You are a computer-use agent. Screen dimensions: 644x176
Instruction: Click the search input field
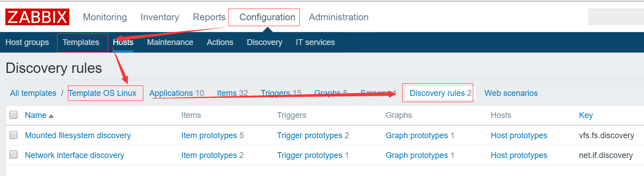pos(616,17)
